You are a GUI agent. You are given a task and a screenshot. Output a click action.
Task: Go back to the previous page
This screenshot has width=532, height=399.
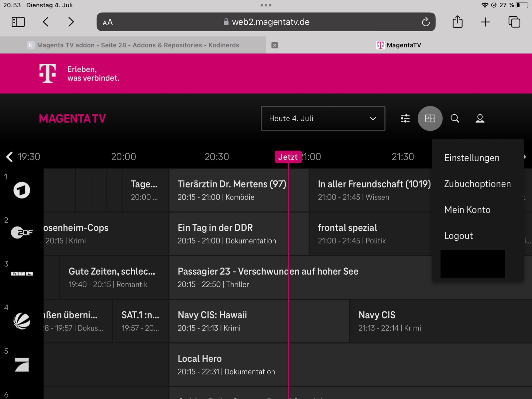46,22
